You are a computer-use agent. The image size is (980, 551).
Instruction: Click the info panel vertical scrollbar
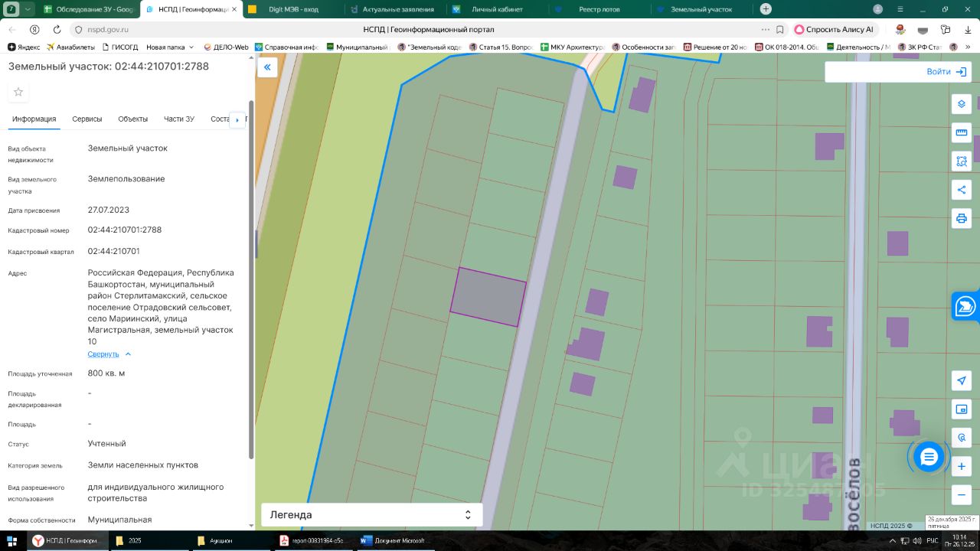click(x=250, y=279)
